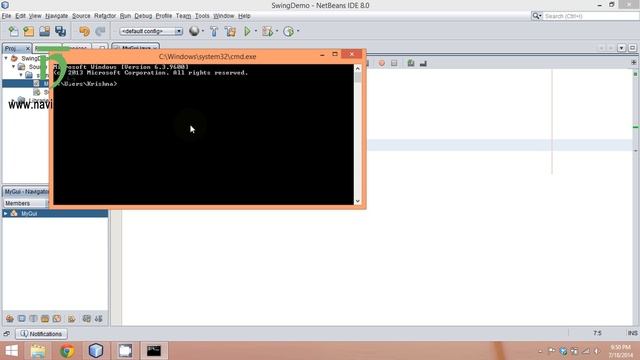This screenshot has height=360, width=640.
Task: Close the Projects tab with its X
Action: click(28, 48)
